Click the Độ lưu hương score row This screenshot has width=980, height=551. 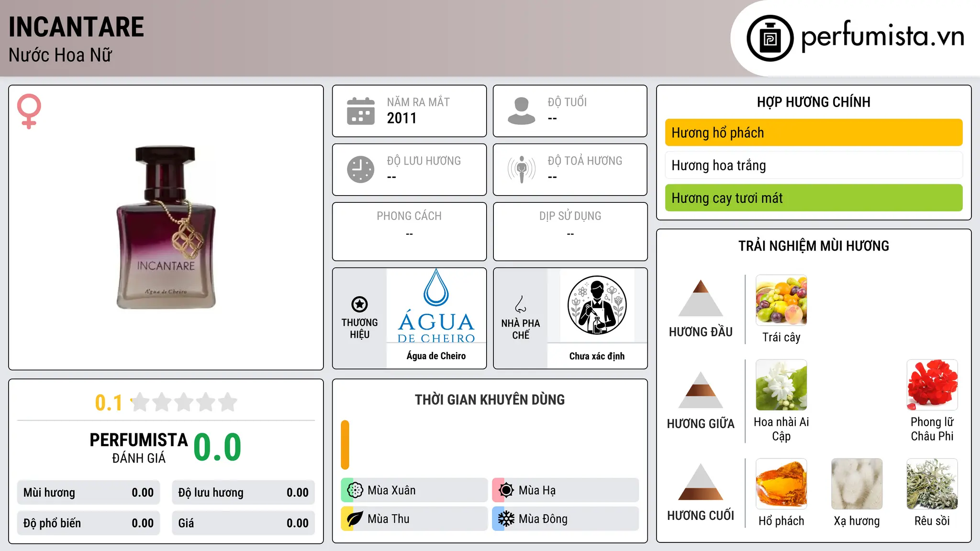tap(244, 493)
